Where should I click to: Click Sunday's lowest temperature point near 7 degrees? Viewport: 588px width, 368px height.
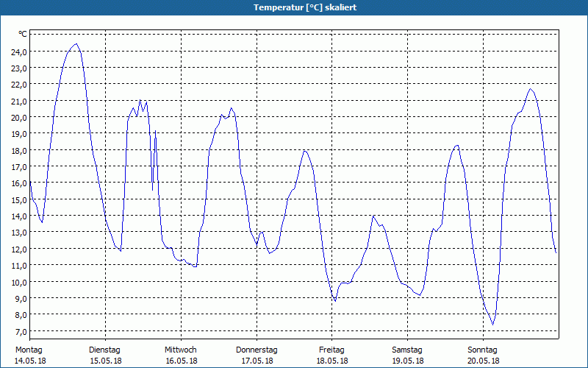pos(493,325)
